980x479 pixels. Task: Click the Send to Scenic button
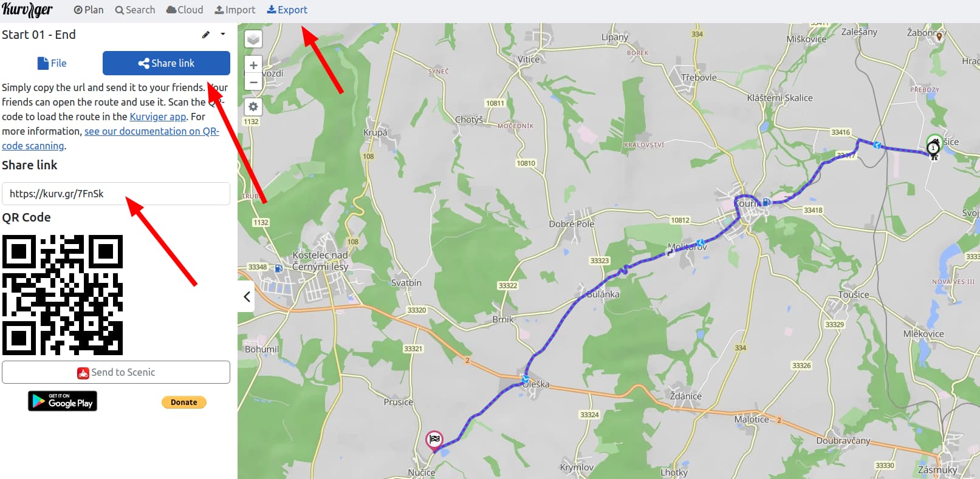coord(116,372)
